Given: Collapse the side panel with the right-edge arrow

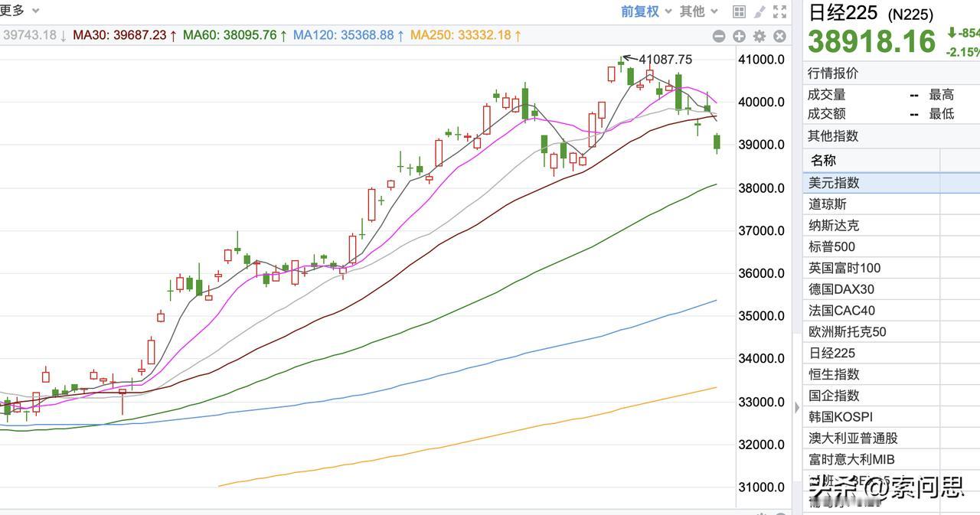Looking at the screenshot, I should (x=797, y=407).
